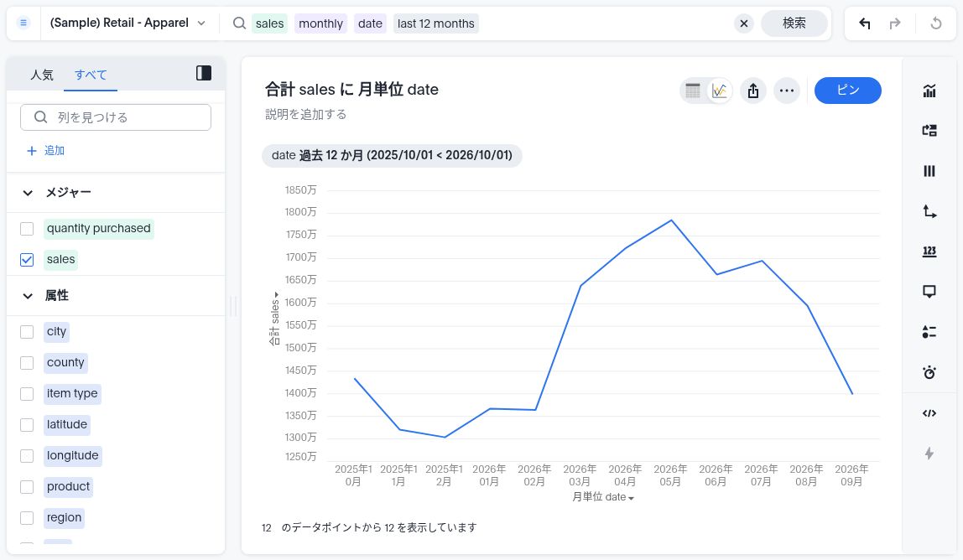Open the more options ellipsis menu
Image resolution: width=963 pixels, height=560 pixels.
click(787, 91)
